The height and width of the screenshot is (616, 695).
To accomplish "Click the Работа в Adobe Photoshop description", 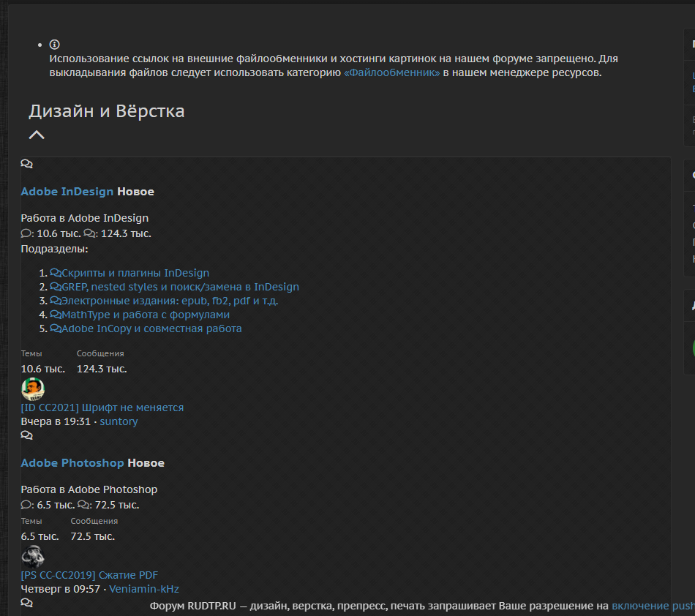I will pos(89,489).
